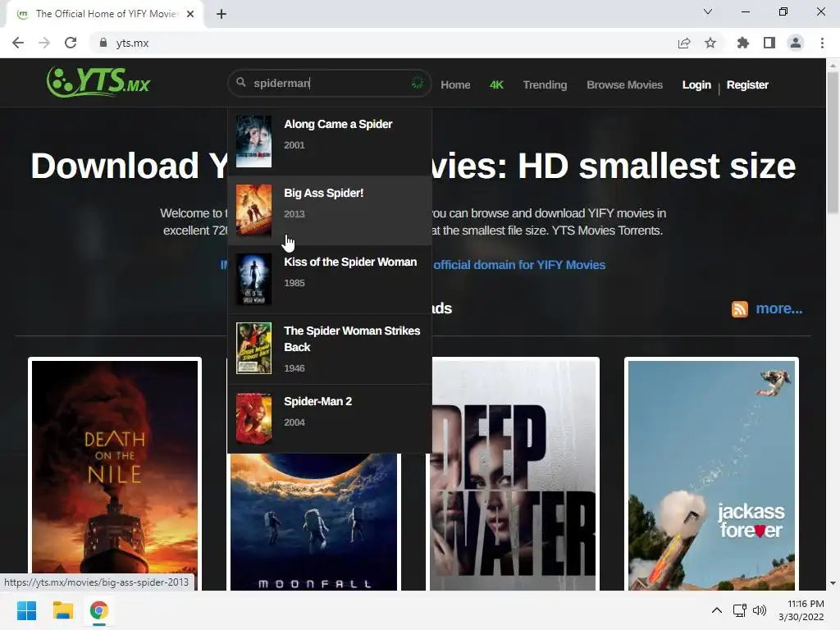Viewport: 840px width, 630px height.
Task: Open a new browser tab
Action: pyautogui.click(x=221, y=14)
